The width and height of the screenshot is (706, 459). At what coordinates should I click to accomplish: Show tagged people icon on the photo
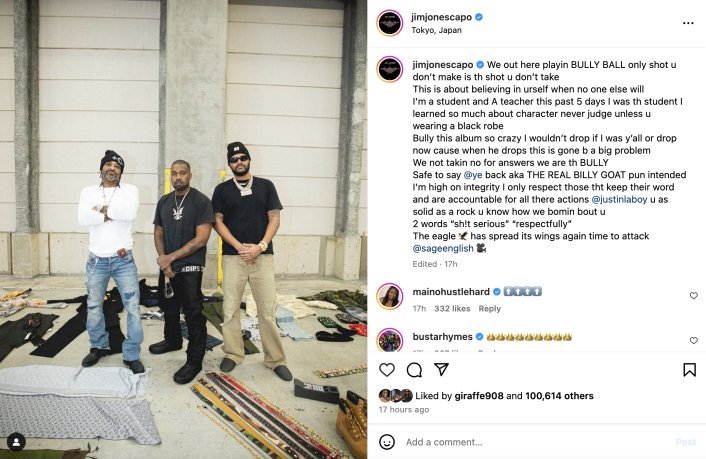coord(16,442)
